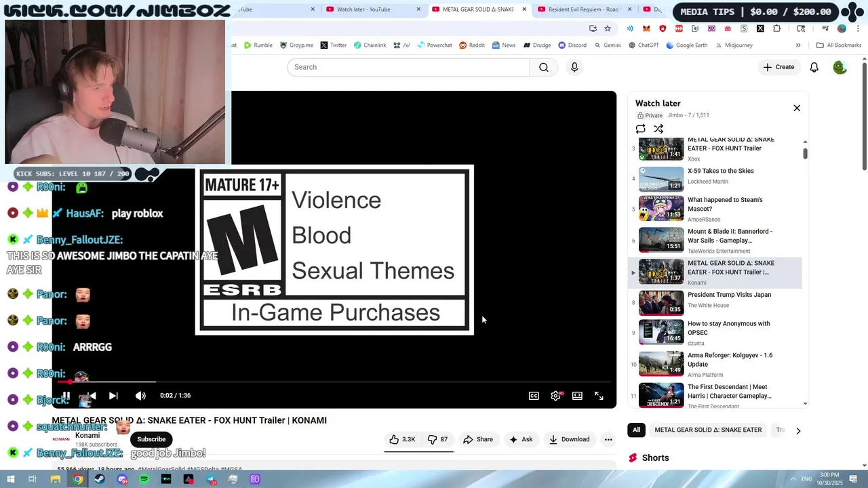Toggle loop playlist in Watch later panel
The width and height of the screenshot is (868, 488).
click(640, 129)
